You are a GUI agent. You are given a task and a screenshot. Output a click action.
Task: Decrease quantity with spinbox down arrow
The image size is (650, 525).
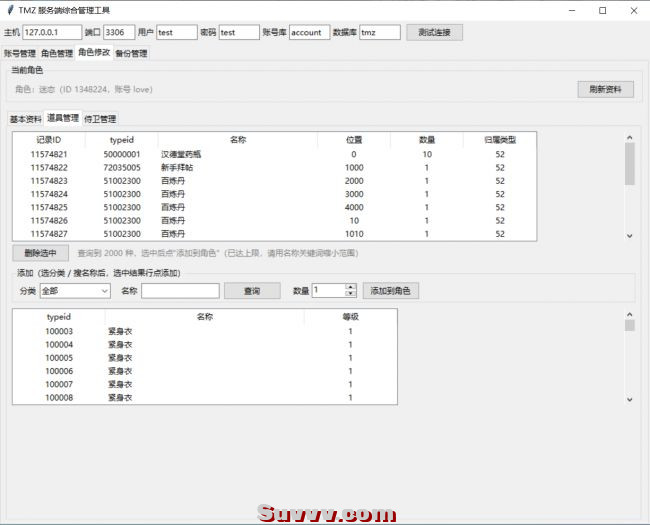[351, 294]
